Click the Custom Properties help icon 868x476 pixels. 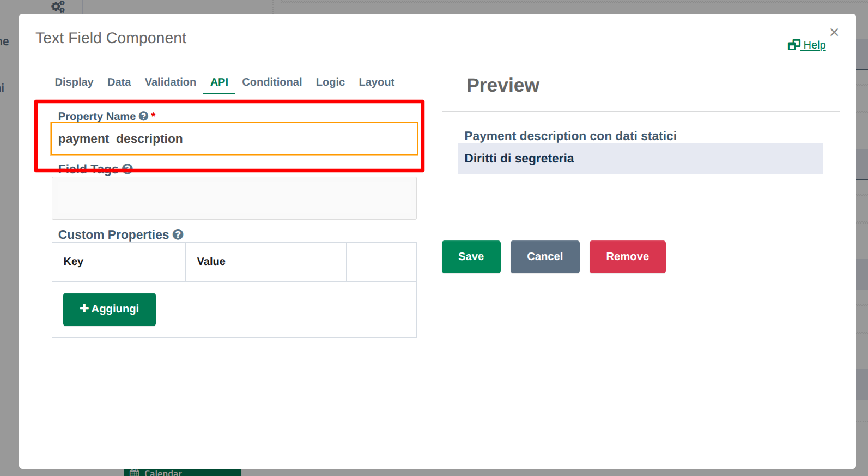click(178, 234)
